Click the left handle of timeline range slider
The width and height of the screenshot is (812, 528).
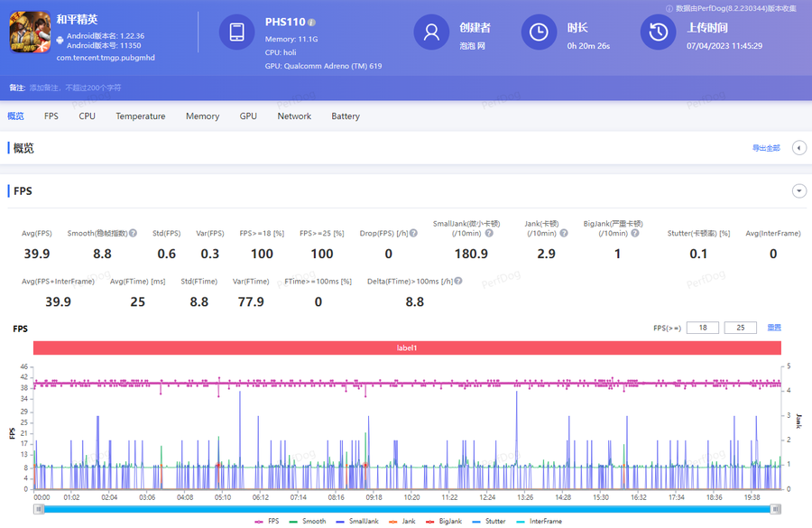pos(39,509)
